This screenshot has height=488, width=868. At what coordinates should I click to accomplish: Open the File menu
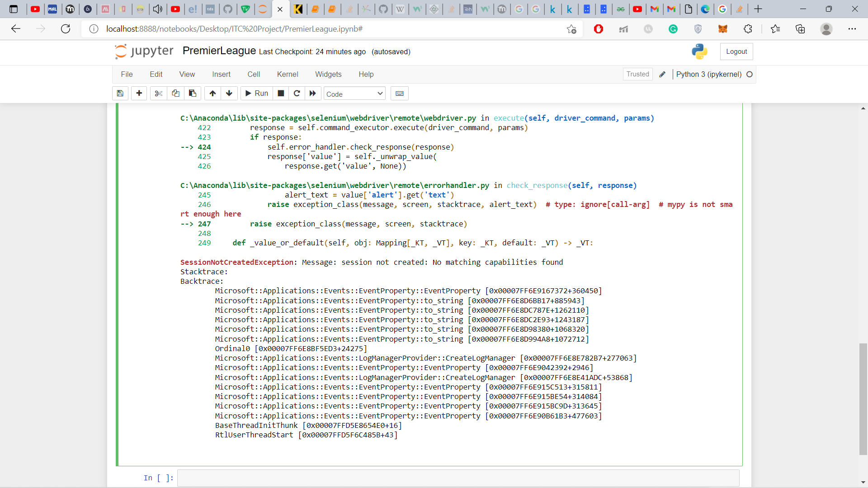coord(127,74)
